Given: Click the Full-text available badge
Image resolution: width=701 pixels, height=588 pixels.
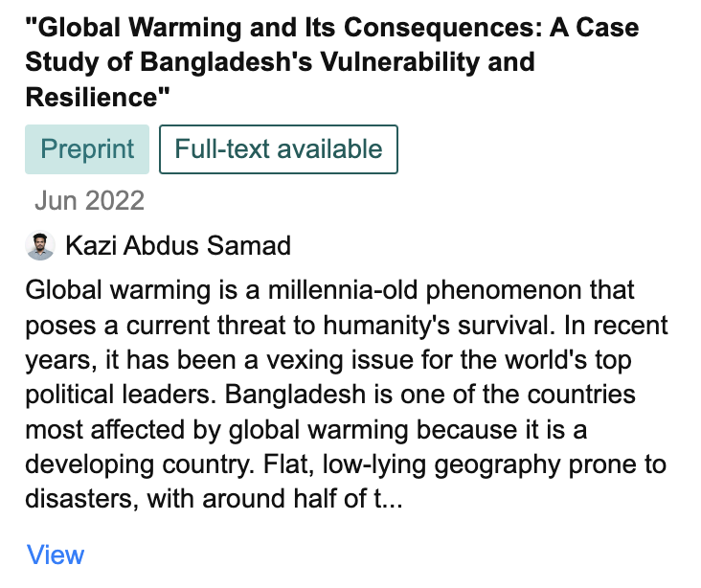Looking at the screenshot, I should click(x=278, y=149).
